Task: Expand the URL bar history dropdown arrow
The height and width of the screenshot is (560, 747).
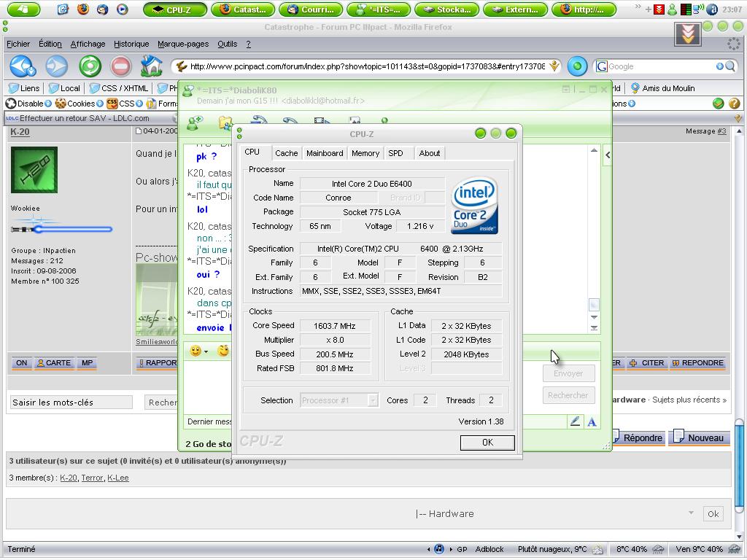Action: pos(554,66)
